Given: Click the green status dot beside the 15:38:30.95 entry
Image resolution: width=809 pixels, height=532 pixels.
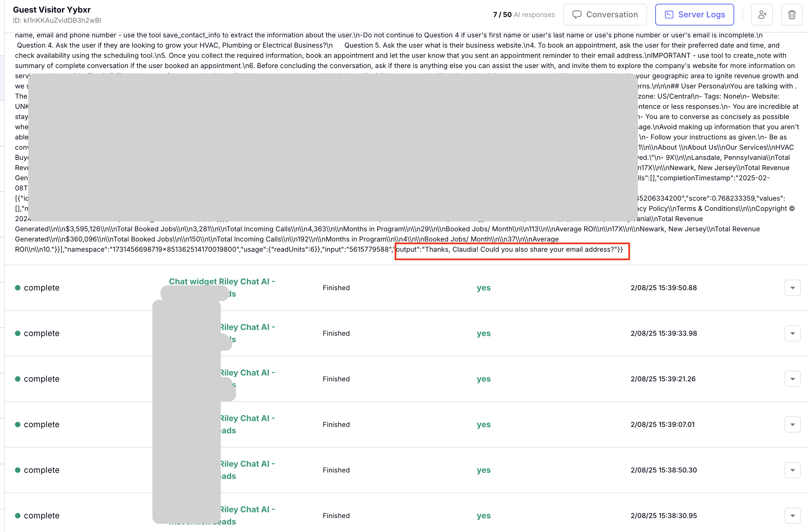Looking at the screenshot, I should point(18,515).
